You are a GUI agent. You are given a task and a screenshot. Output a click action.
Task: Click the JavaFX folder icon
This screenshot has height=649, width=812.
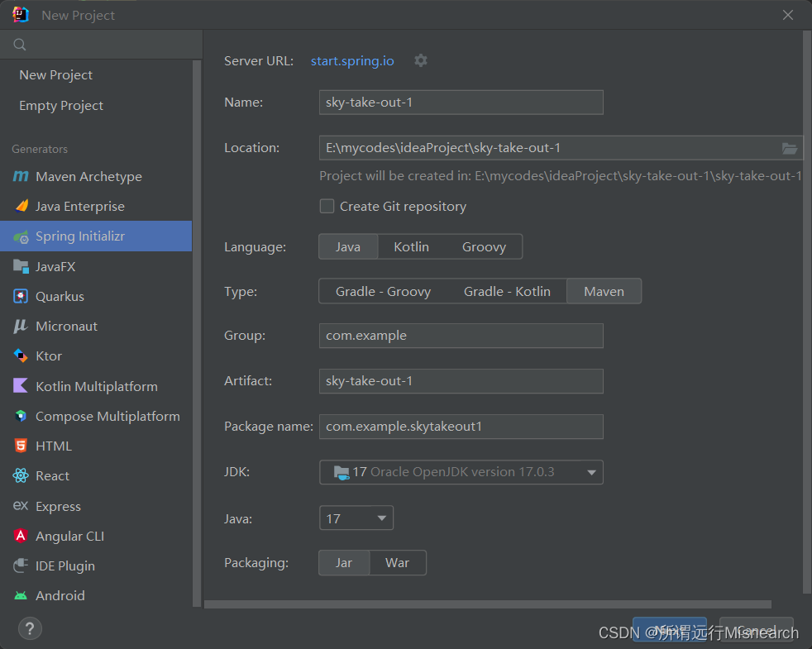tap(21, 266)
